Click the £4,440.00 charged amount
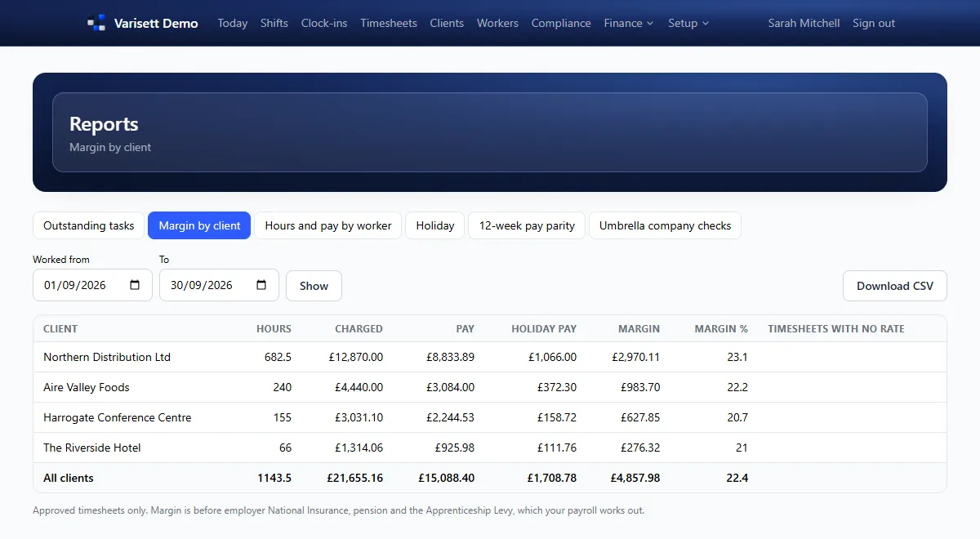Viewport: 980px width, 539px height. pyautogui.click(x=359, y=387)
